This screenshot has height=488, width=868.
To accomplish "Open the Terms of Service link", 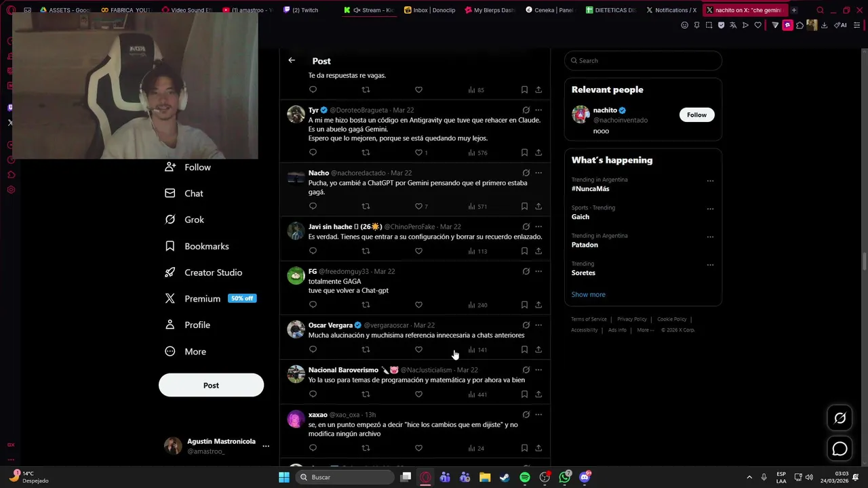I will [589, 319].
